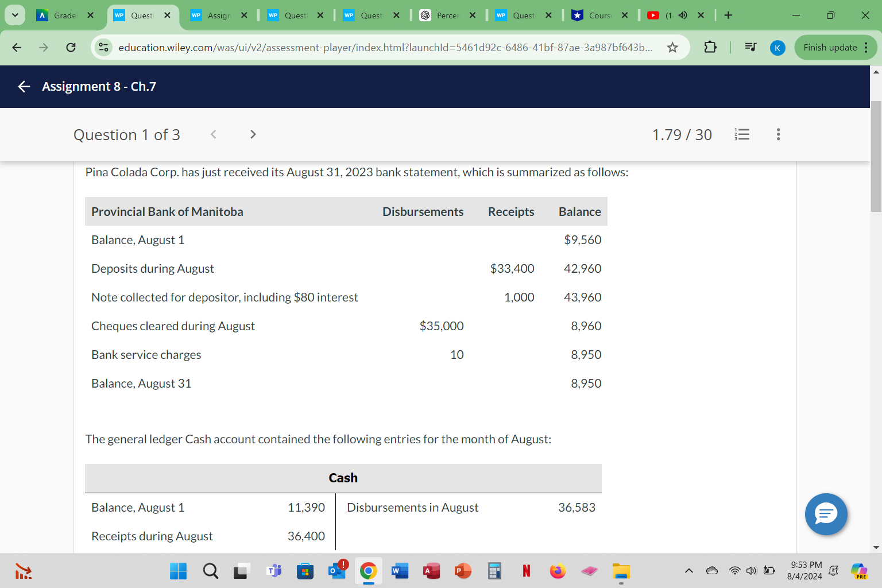Screen dimensions: 882x588
Task: Navigate browser back
Action: [x=17, y=47]
